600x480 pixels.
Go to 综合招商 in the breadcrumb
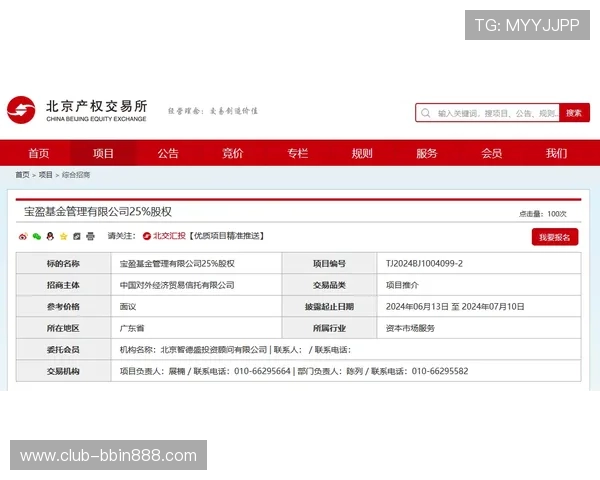click(76, 175)
